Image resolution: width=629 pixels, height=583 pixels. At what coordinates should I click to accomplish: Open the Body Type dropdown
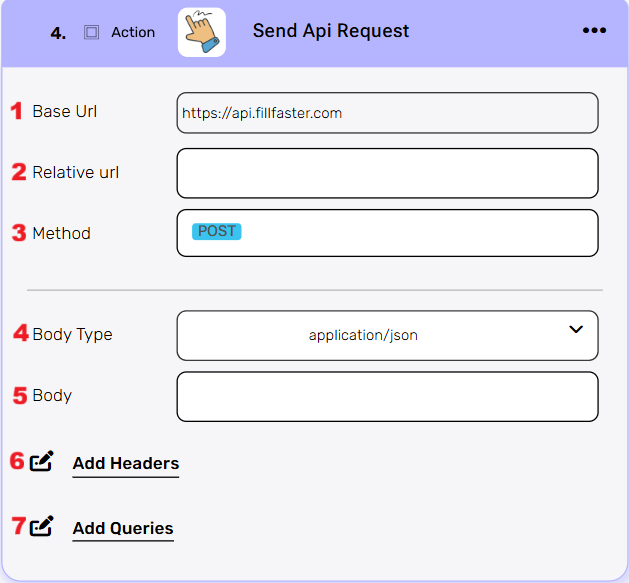click(387, 335)
